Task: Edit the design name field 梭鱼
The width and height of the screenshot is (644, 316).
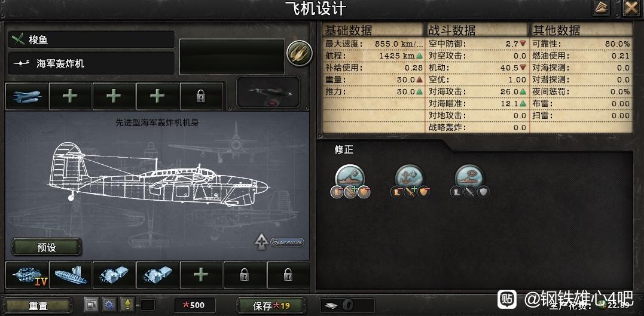Action: (91, 40)
